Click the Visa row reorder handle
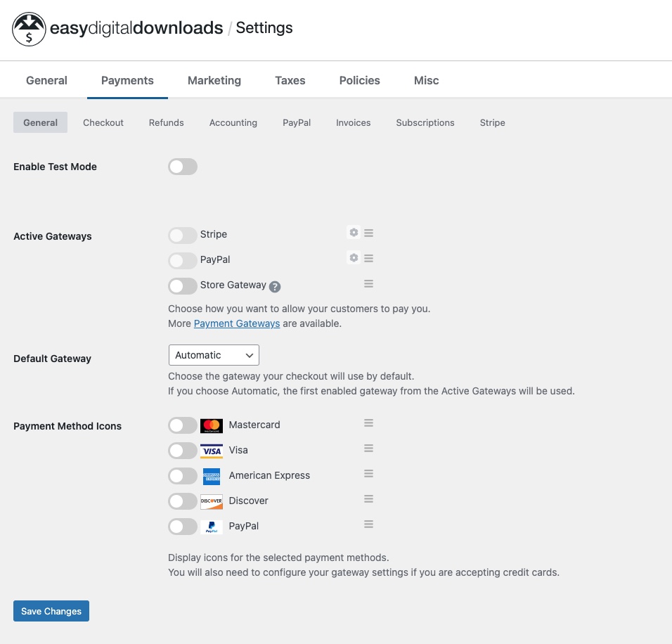This screenshot has height=644, width=672. (x=368, y=449)
